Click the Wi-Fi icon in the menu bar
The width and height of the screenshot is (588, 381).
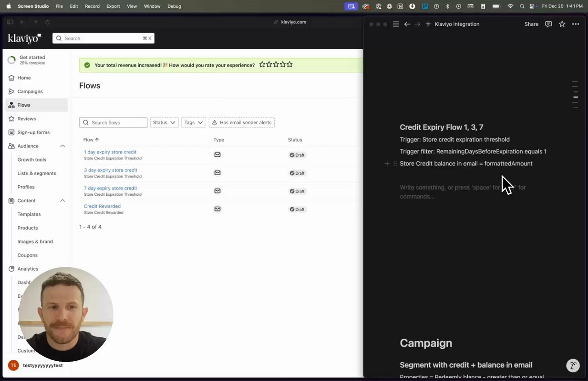(510, 6)
